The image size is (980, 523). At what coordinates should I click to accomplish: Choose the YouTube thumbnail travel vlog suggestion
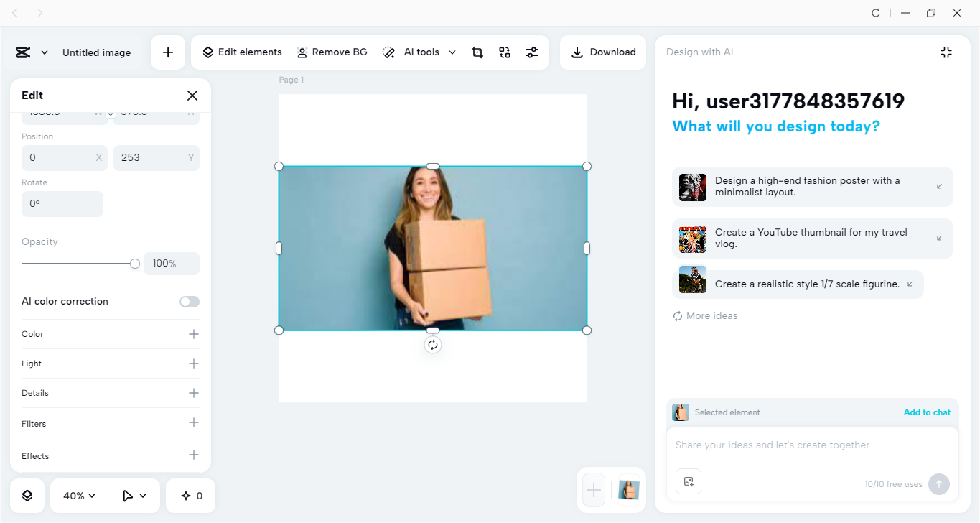point(813,239)
